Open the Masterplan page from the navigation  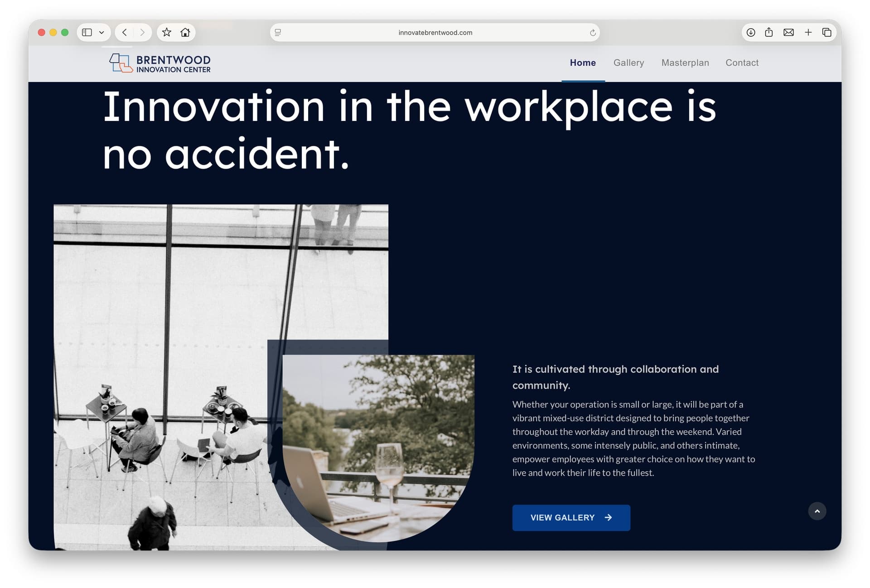coord(685,63)
